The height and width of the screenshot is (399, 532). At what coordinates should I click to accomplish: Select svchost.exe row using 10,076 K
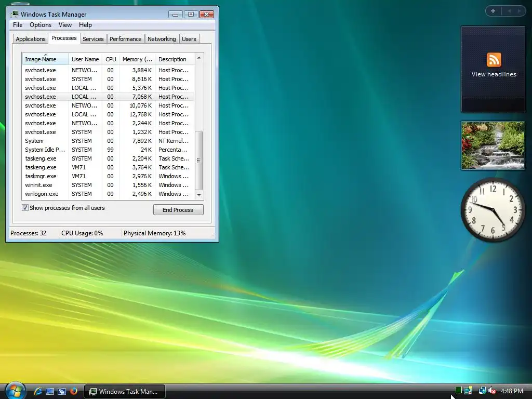[x=109, y=105]
